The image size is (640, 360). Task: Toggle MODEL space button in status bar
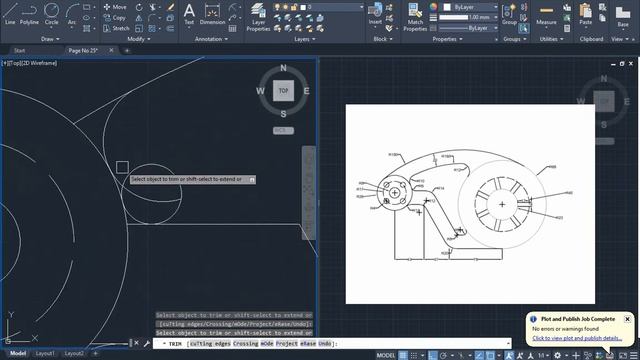pos(386,356)
